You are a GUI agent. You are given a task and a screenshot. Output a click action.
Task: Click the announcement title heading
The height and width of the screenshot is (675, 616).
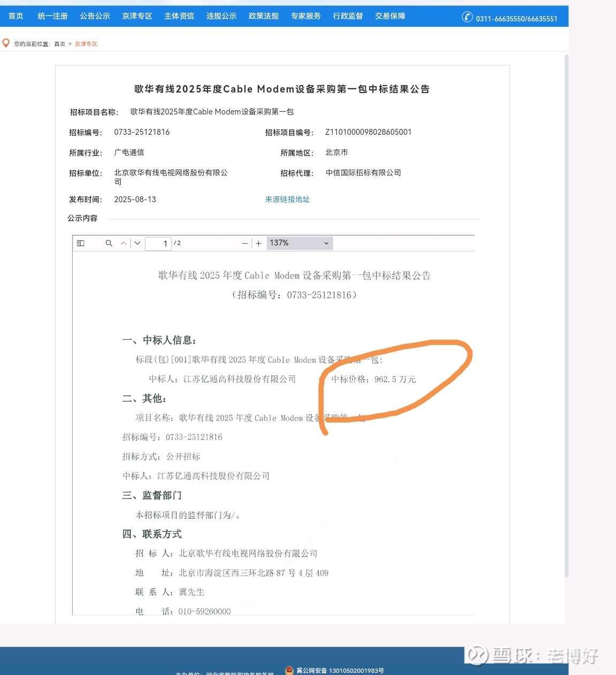pos(282,89)
